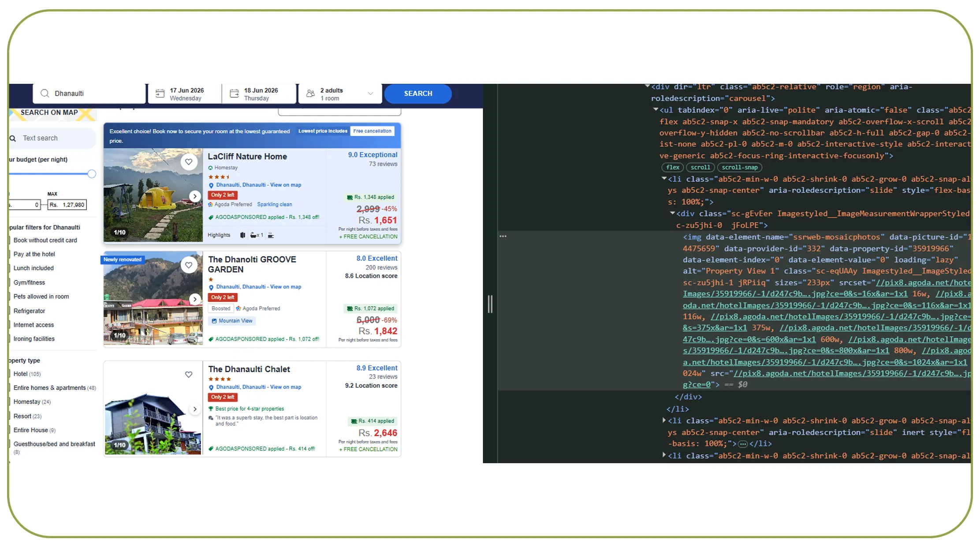The height and width of the screenshot is (547, 980).
Task: Expand the last li slide node in DevTools
Action: click(x=664, y=455)
